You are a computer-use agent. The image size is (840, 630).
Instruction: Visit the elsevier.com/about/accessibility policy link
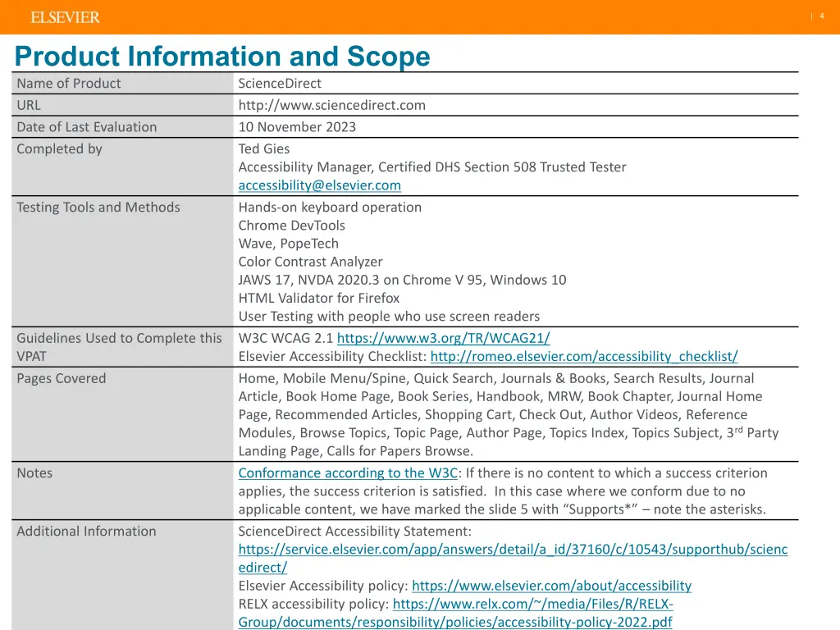552,586
